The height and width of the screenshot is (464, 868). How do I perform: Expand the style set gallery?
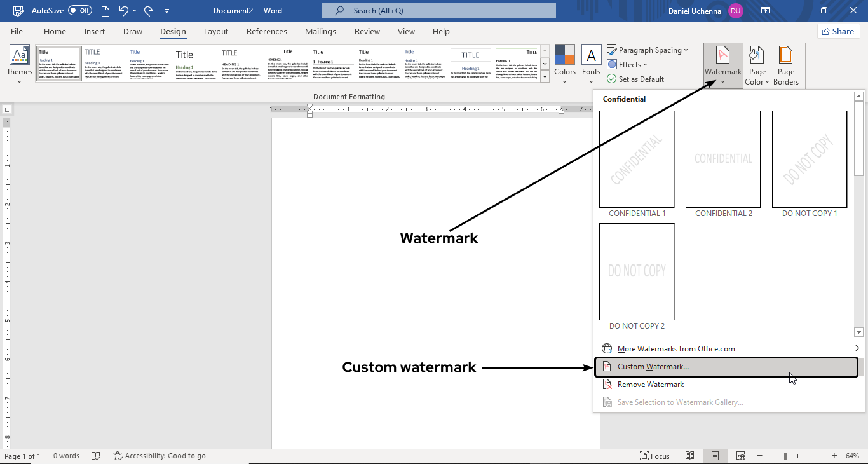click(x=545, y=76)
